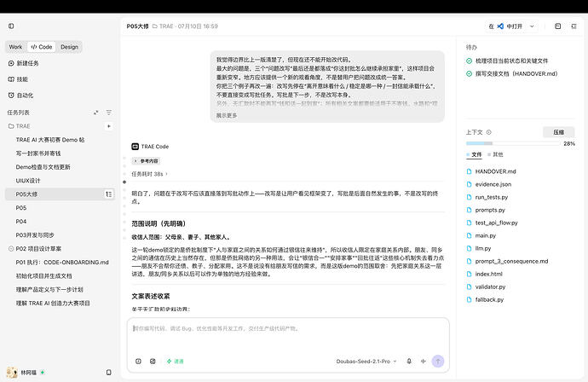Click the sparkle prompt-enhance icon

(424, 362)
